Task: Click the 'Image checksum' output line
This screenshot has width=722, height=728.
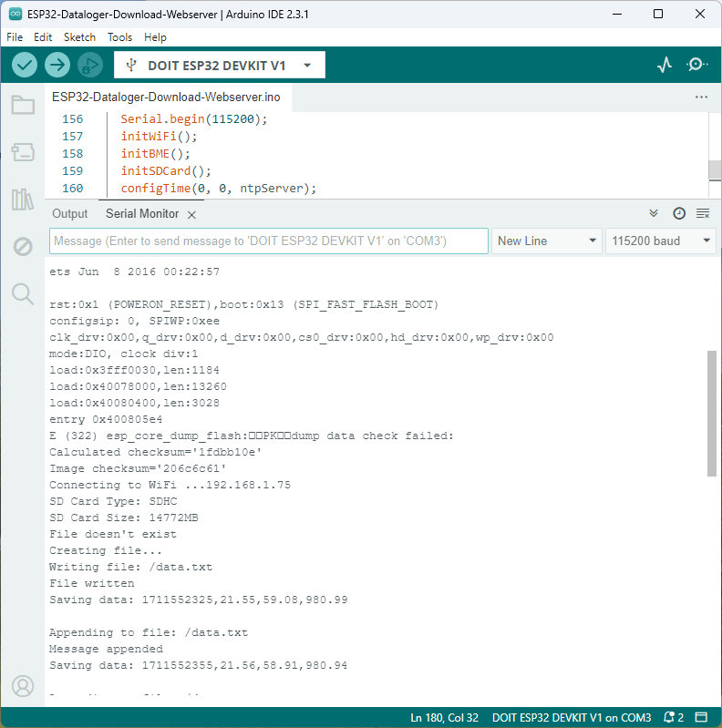Action: tap(138, 468)
